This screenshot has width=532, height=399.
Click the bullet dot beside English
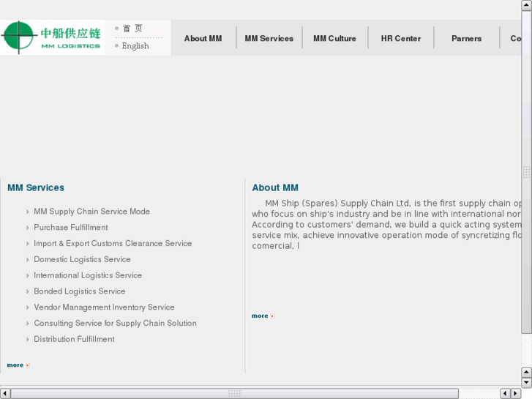tap(116, 45)
